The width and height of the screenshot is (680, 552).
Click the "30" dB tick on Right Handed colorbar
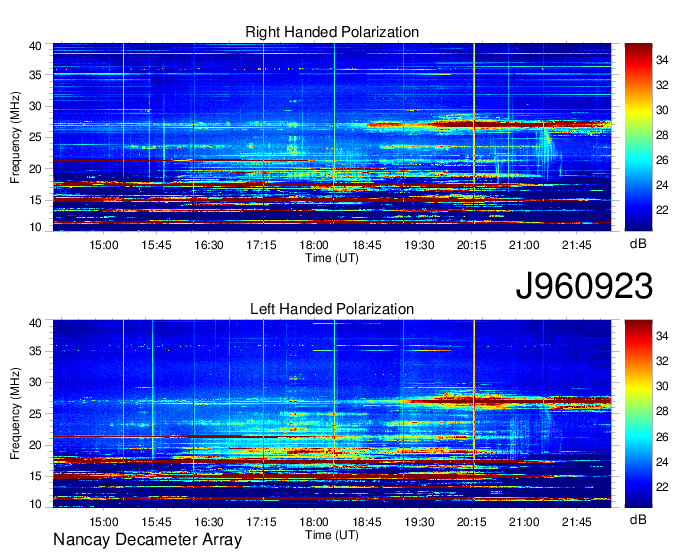click(x=662, y=110)
